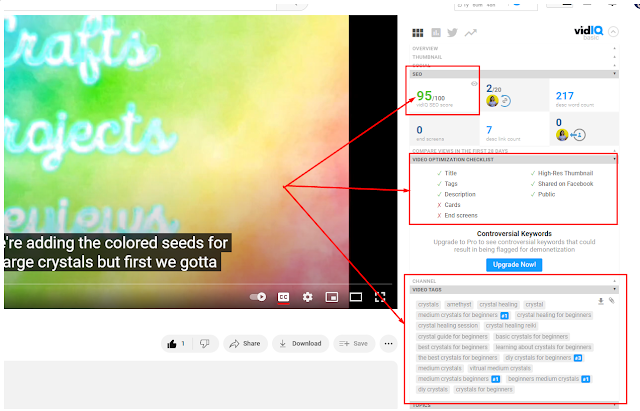640x411 pixels.
Task: Switch to theater mode icon
Action: click(356, 297)
